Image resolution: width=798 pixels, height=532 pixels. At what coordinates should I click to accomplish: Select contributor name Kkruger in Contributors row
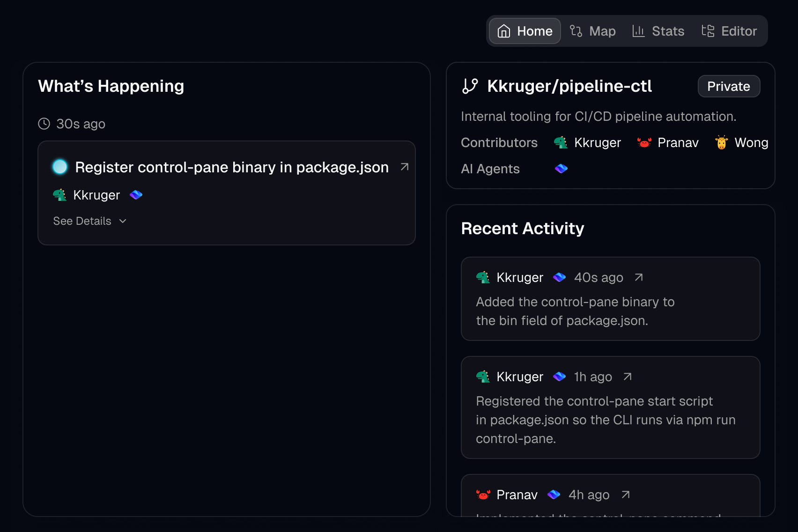598,142
